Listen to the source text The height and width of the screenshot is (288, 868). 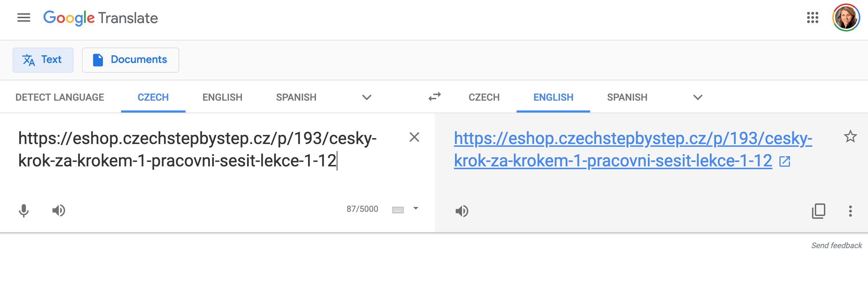[x=59, y=210]
